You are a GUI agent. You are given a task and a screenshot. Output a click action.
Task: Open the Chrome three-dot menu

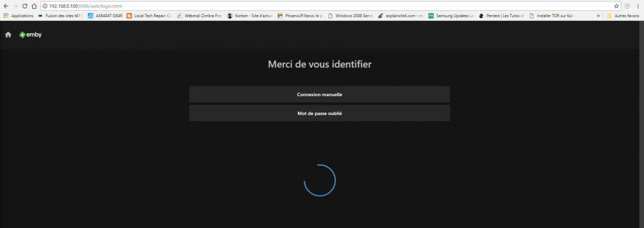(638, 6)
